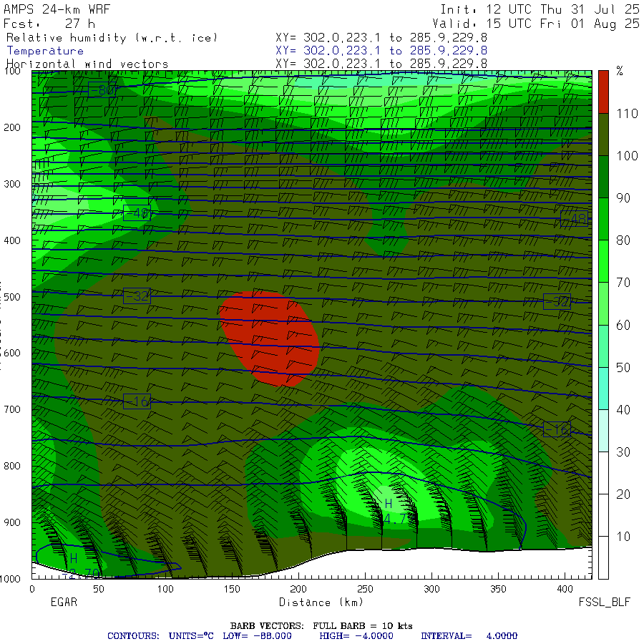
Task: Click the 'H' marker near the lower-left surface
Action: pyautogui.click(x=74, y=559)
